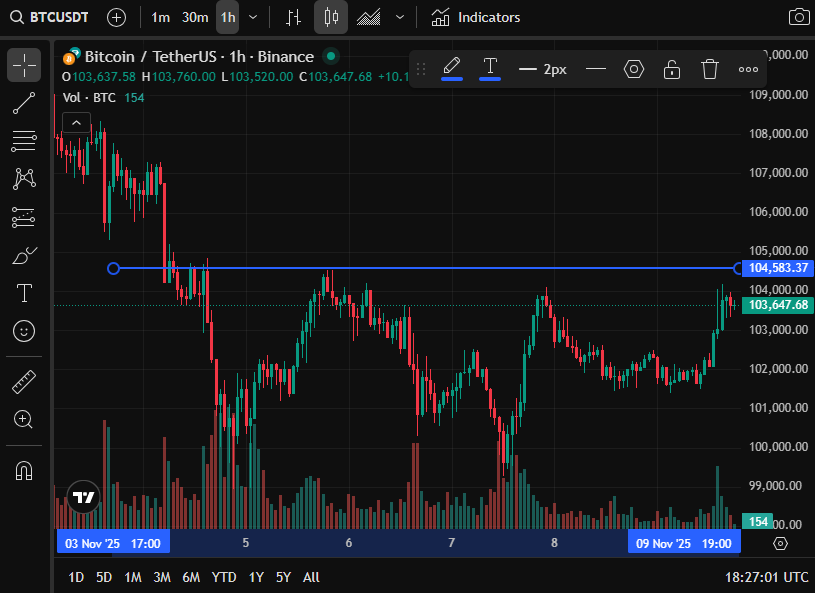Set range to 6M
The width and height of the screenshot is (815, 593).
[191, 577]
